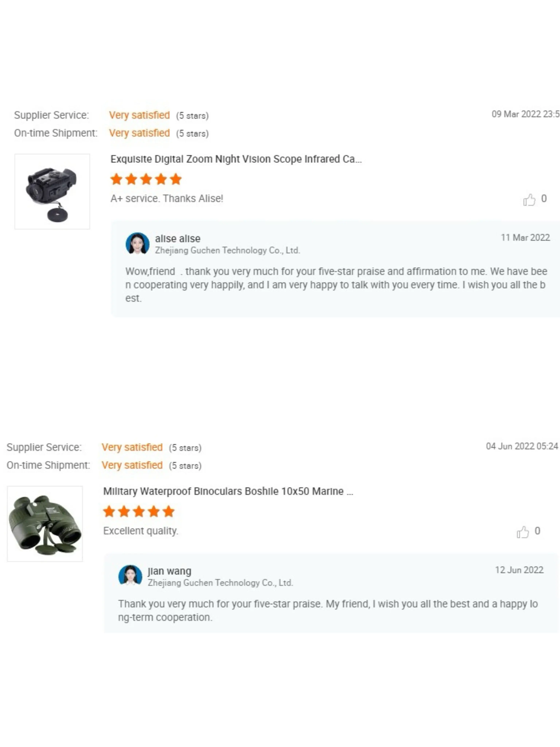Click like count on A+ service review
The width and height of the screenshot is (560, 747).
[544, 199]
